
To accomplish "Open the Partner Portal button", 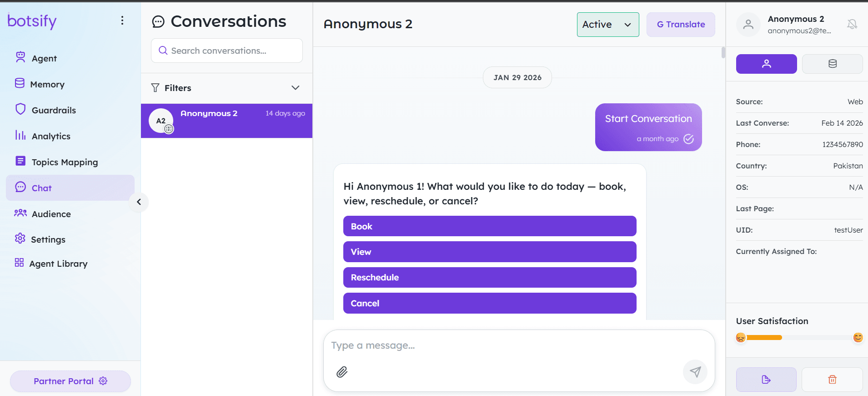I will click(x=70, y=381).
